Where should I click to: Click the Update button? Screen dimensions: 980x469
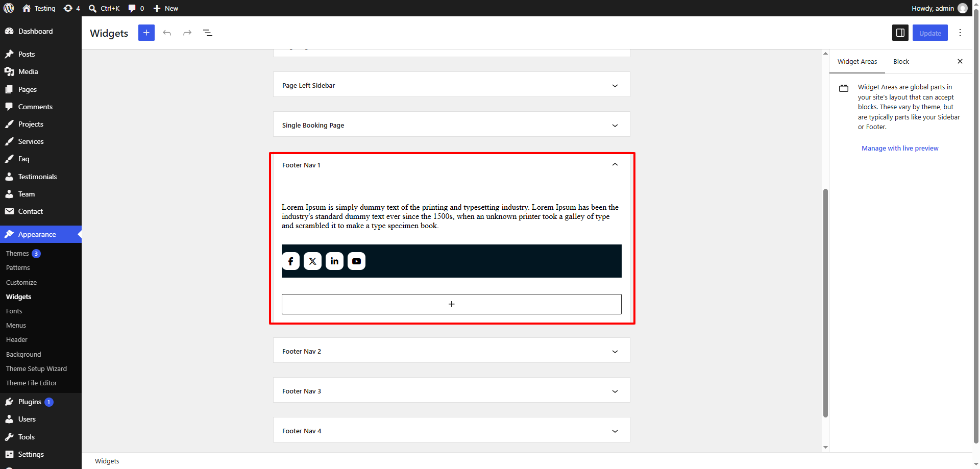point(930,33)
